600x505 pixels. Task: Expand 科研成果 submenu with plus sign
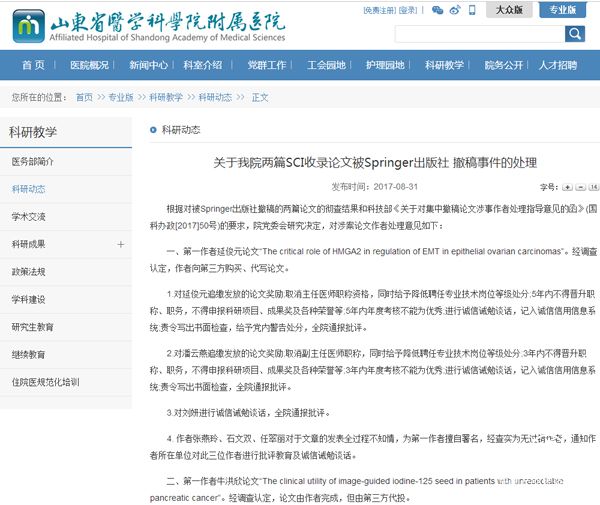(x=121, y=244)
